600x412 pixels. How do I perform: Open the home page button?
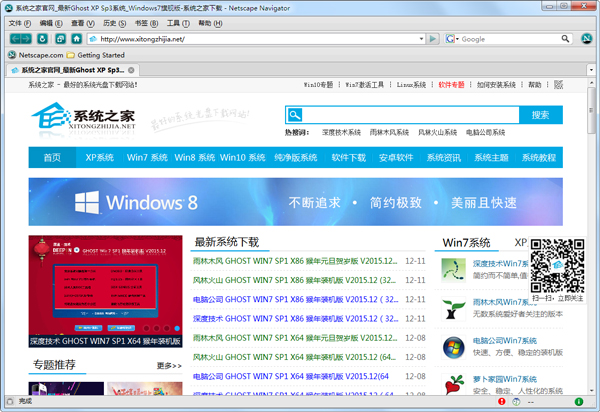click(75, 39)
